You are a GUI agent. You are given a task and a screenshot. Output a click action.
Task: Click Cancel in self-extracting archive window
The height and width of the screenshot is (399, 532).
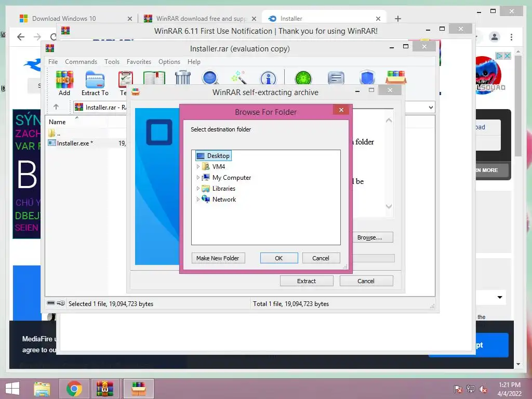366,281
